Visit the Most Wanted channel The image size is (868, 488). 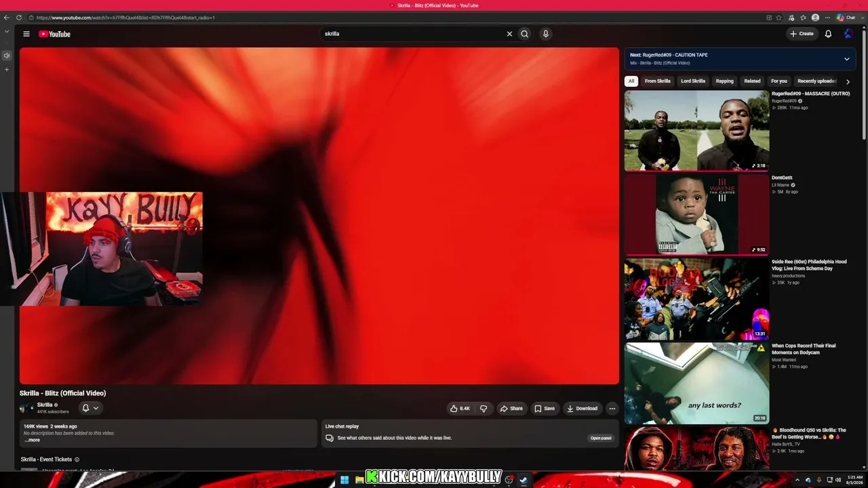coord(784,360)
